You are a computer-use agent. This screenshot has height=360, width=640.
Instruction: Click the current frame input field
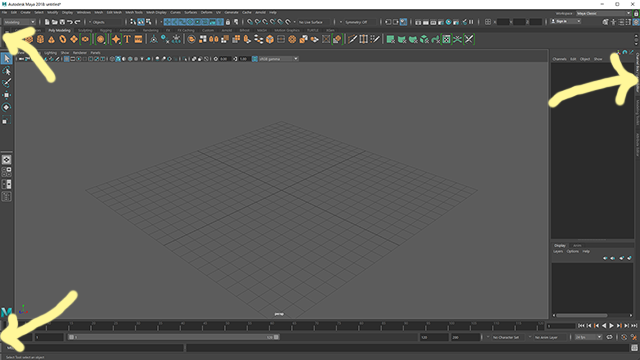click(561, 326)
